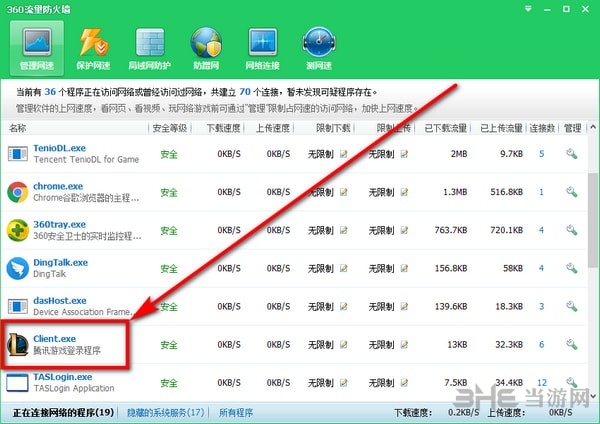The width and height of the screenshot is (600, 424).
Task: Select the 763.7KB downloaded traffic cell
Action: [451, 230]
